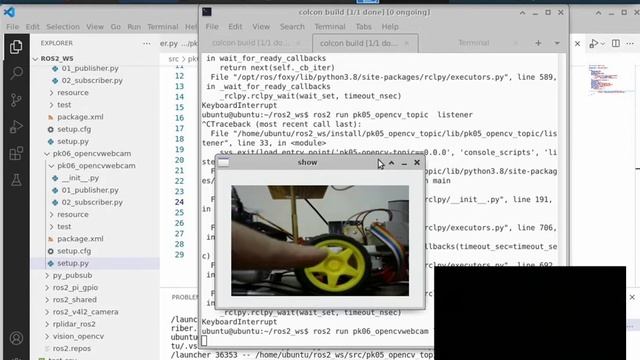Image resolution: width=640 pixels, height=360 pixels.
Task: Open __init__.py in pk06_opencvwebcam
Action: (80, 178)
